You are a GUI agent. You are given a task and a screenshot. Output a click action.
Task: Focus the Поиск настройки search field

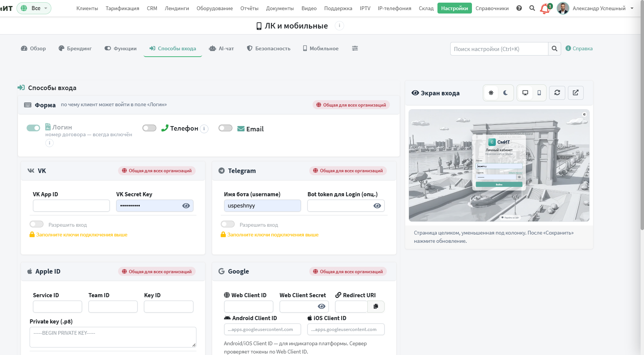pyautogui.click(x=499, y=49)
